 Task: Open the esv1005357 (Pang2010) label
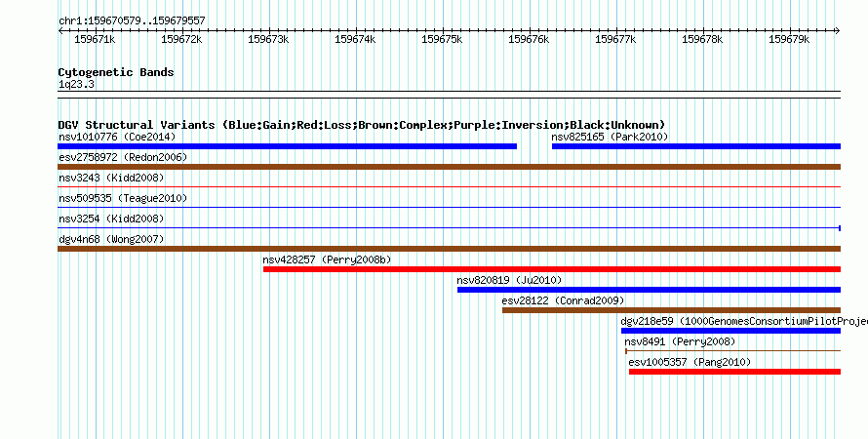pos(690,362)
